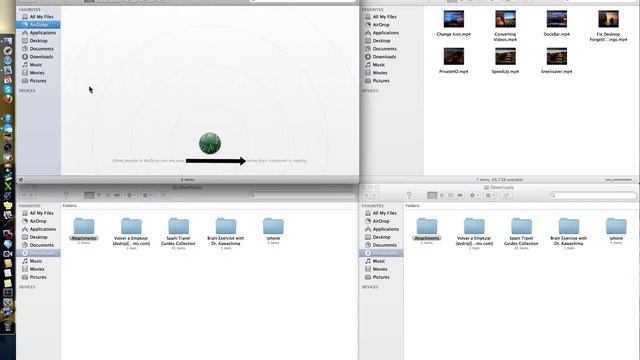The width and height of the screenshot is (640, 360).
Task: Select Applications in the AirDrop window sidebar
Action: pyautogui.click(x=39, y=33)
